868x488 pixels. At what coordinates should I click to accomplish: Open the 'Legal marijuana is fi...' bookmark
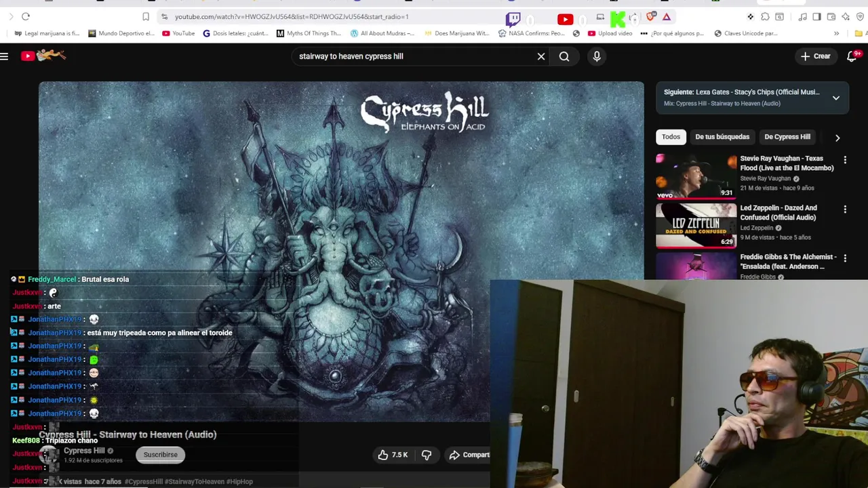point(47,33)
